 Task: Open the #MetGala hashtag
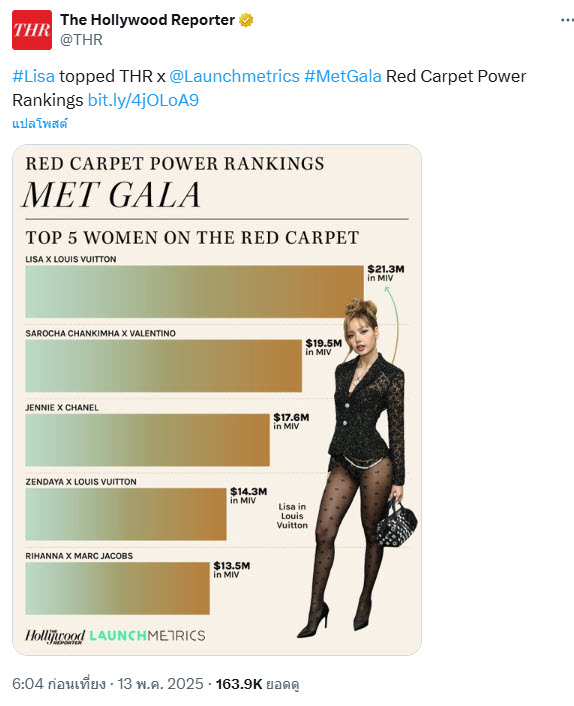pyautogui.click(x=343, y=76)
